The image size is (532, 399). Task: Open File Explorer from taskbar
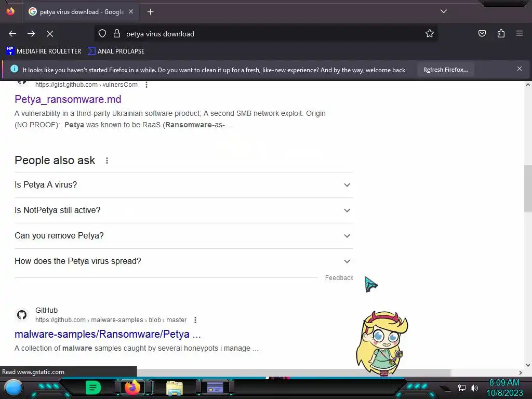click(x=175, y=388)
